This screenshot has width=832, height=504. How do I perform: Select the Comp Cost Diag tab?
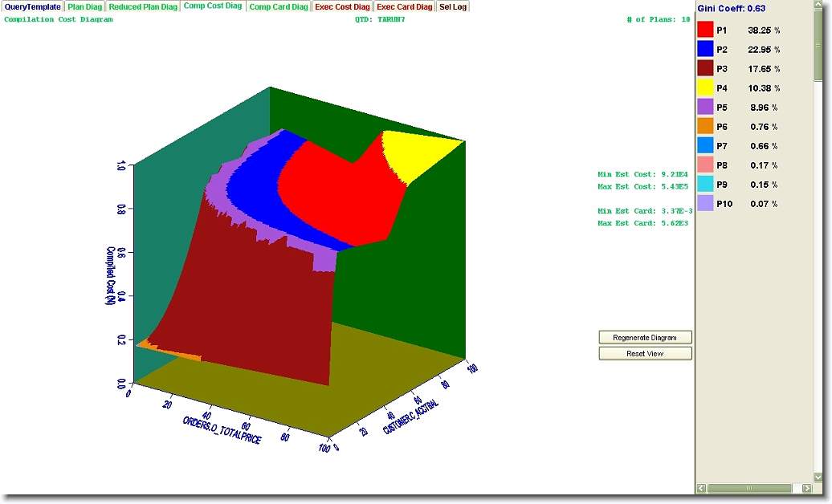(212, 6)
